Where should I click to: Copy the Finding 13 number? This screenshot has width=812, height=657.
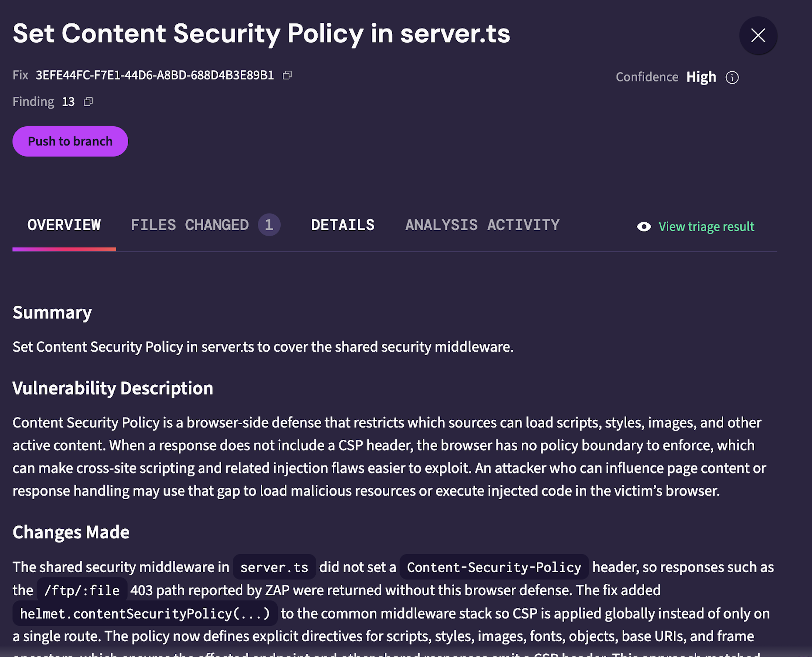pyautogui.click(x=88, y=102)
